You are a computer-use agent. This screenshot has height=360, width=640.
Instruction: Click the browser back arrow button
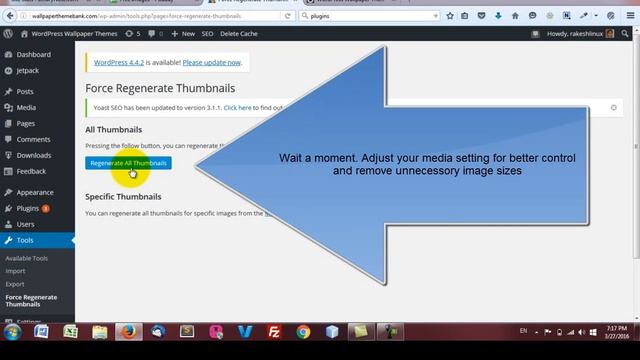(10, 16)
